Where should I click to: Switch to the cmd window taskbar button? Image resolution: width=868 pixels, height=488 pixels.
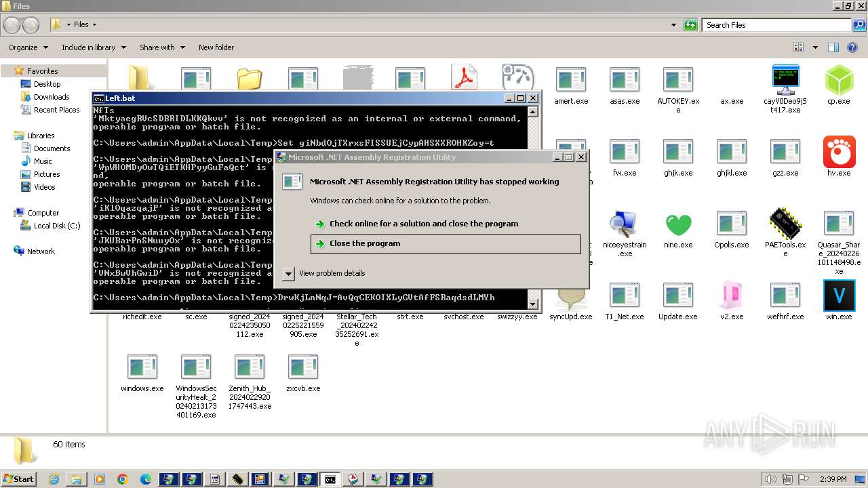[330, 479]
